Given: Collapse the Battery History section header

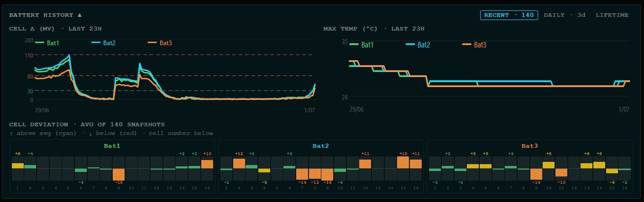Looking at the screenshot, I should coord(46,15).
